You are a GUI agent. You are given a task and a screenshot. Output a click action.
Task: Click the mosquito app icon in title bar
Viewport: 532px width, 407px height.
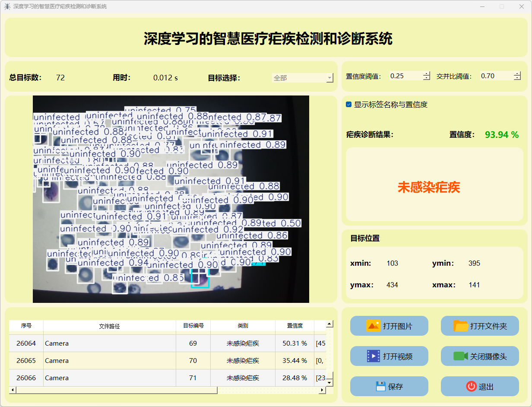tap(7, 6)
